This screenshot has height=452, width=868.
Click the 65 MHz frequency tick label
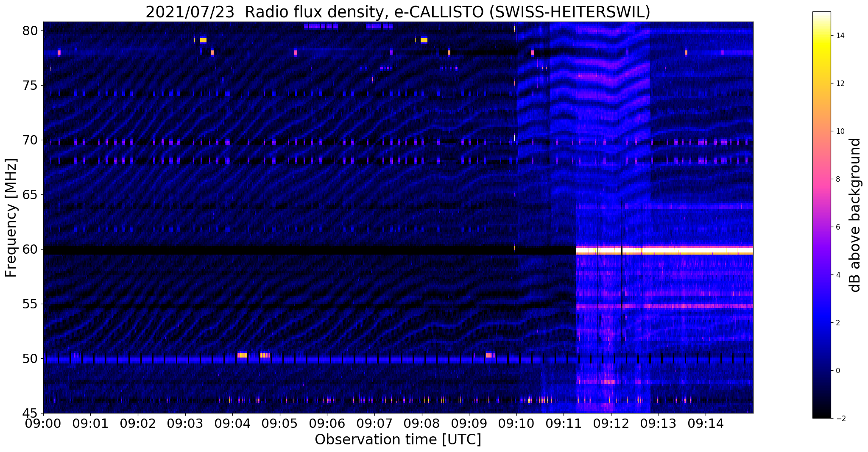(x=31, y=195)
